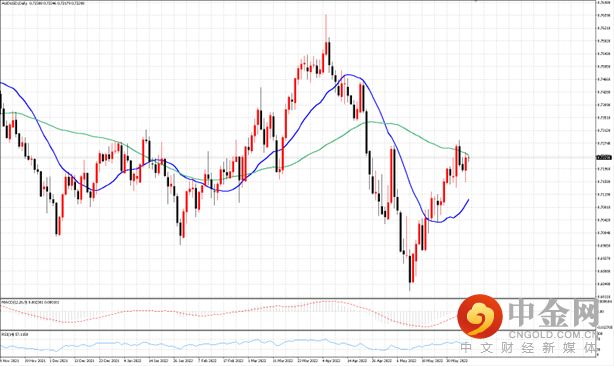Click the "4 Apr 2022" date label
This screenshot has width=614, height=366.
[x=331, y=361]
